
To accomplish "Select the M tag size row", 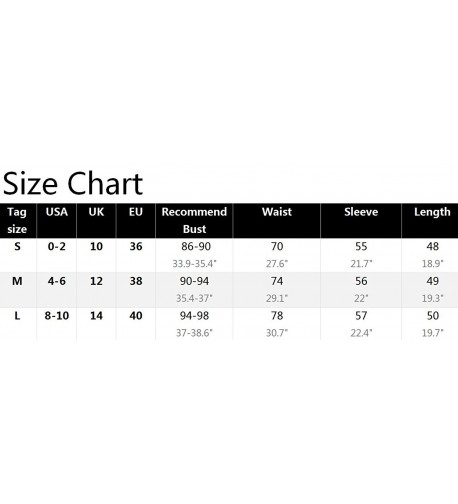I will coord(229,290).
